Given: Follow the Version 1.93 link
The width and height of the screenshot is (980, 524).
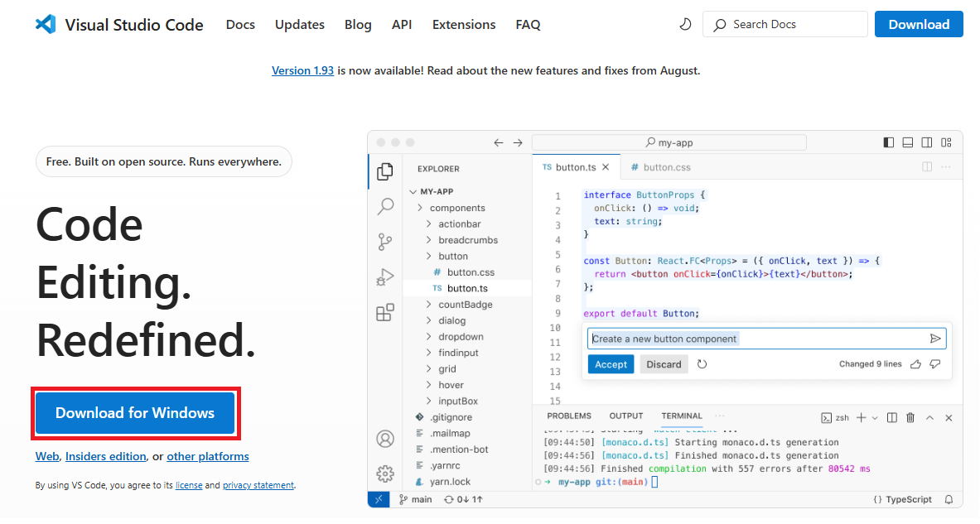Looking at the screenshot, I should click(302, 70).
